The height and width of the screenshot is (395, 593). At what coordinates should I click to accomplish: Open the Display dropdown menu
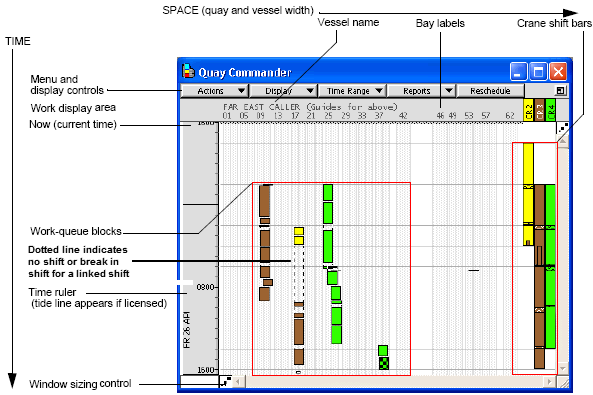coord(283,91)
